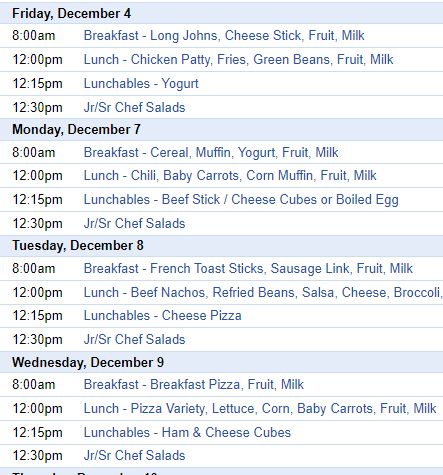
Task: Click the Tuesday, December 8 date header
Action: (78, 246)
